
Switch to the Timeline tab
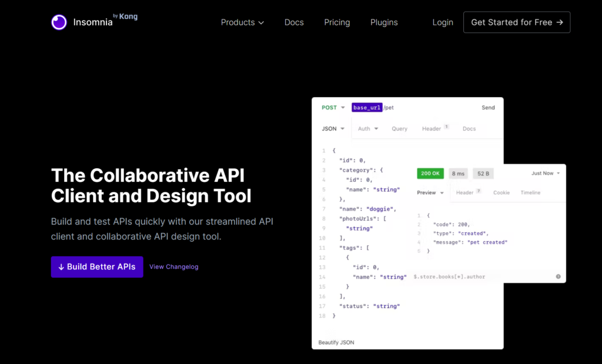[531, 193]
